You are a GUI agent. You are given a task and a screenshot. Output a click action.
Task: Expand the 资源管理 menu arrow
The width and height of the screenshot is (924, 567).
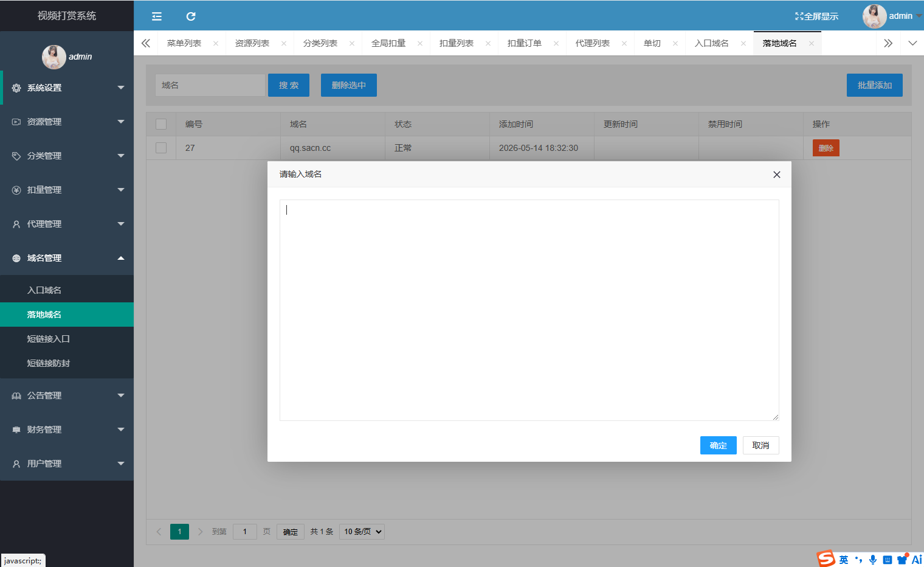click(x=121, y=122)
